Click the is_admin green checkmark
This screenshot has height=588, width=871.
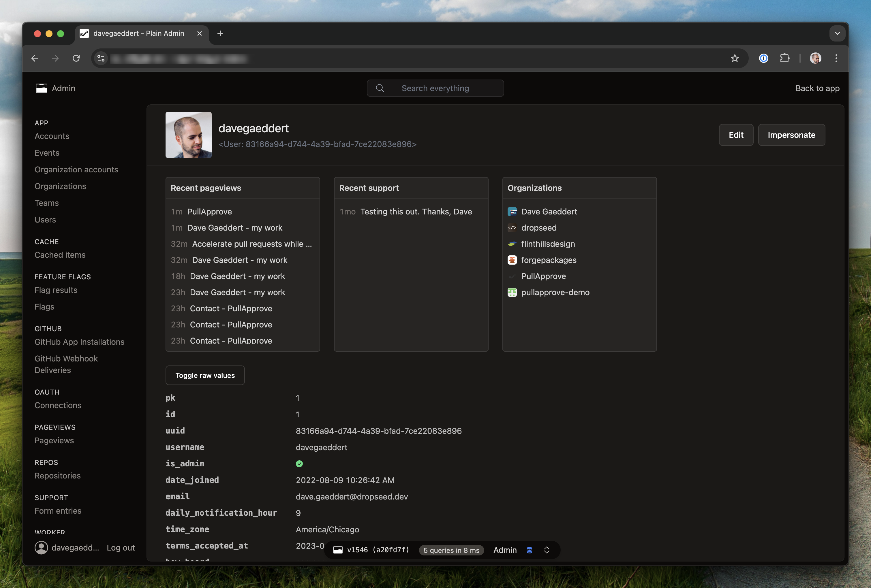point(299,464)
